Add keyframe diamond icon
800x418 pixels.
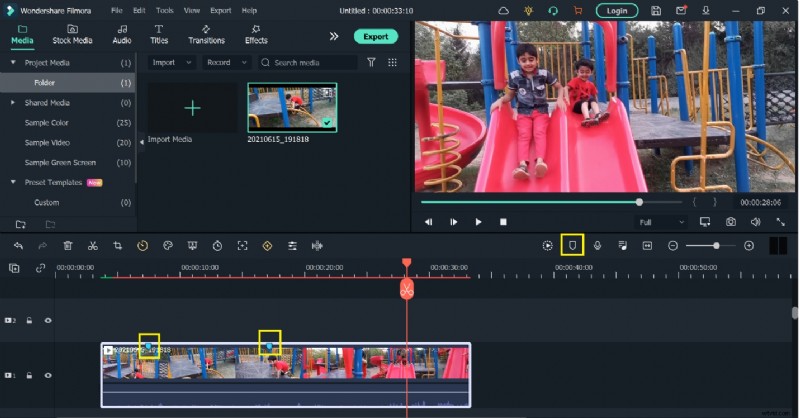tap(267, 246)
